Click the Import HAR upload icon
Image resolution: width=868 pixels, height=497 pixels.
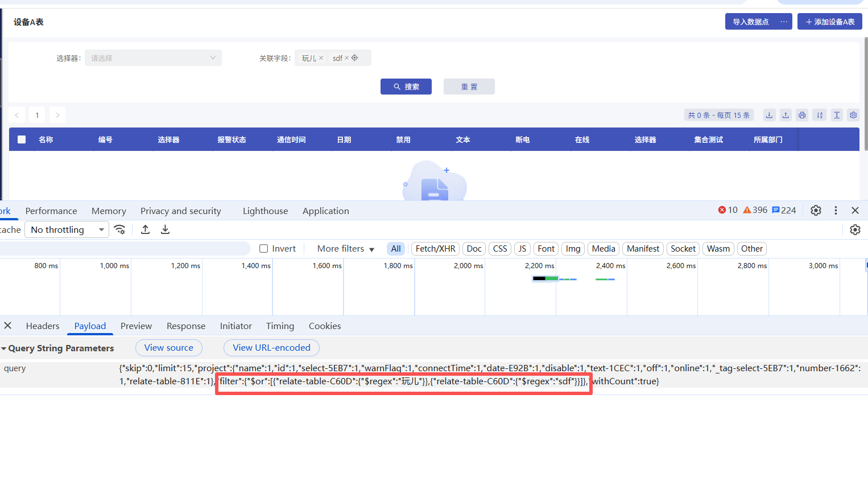146,229
